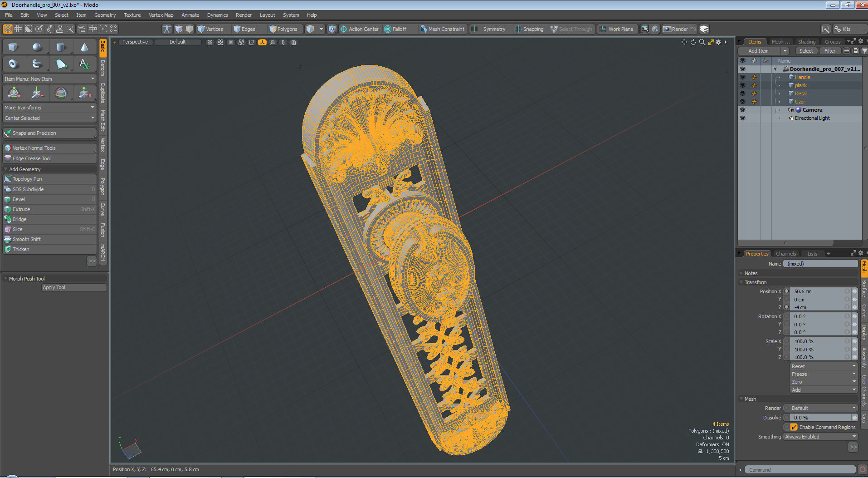Collapse the Transform section
Image resolution: width=868 pixels, height=478 pixels.
pos(741,282)
